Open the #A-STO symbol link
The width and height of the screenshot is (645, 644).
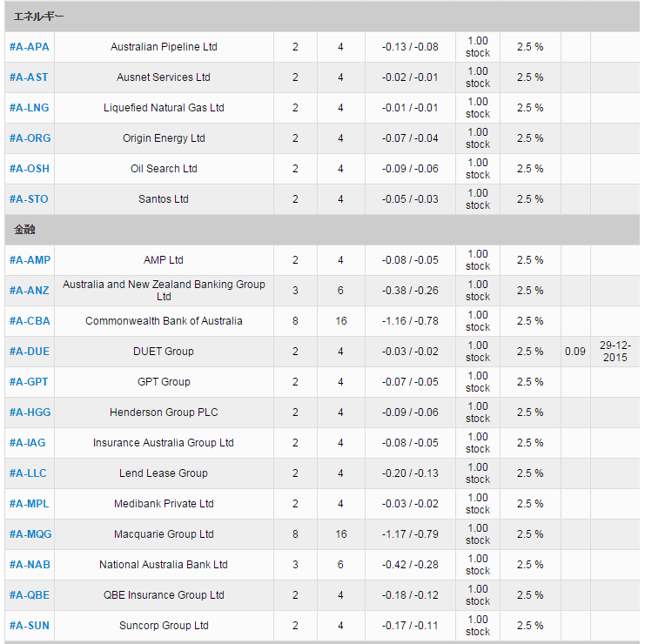[29, 199]
